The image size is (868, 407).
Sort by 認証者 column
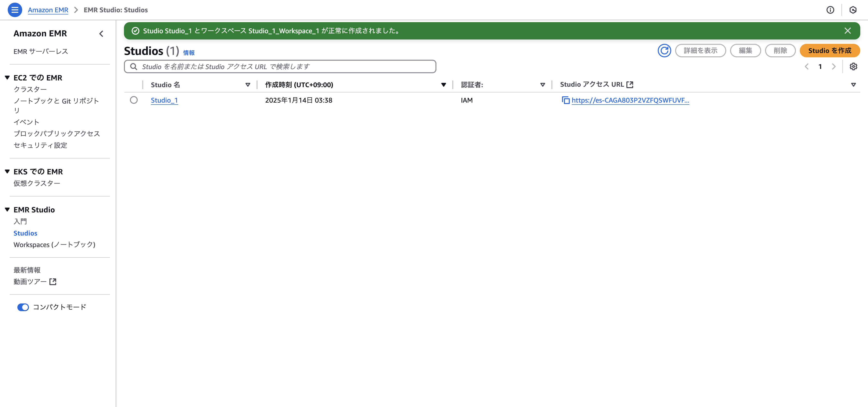point(542,85)
